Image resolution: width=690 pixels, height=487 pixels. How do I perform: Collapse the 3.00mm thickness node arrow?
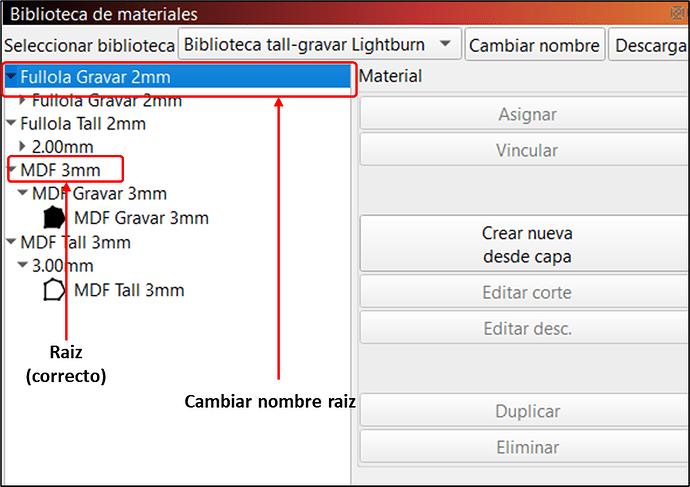(23, 266)
